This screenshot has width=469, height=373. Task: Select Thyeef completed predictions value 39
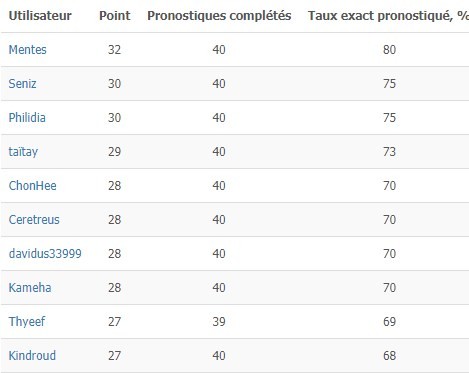click(219, 322)
